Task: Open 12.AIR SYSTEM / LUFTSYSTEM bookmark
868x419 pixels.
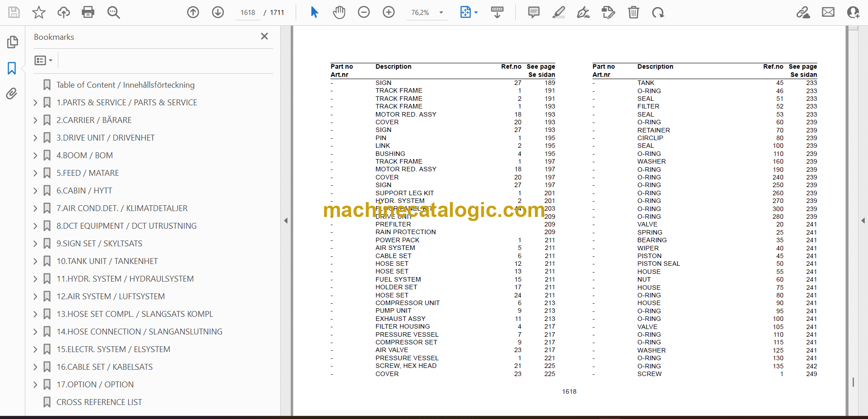Action: [110, 297]
